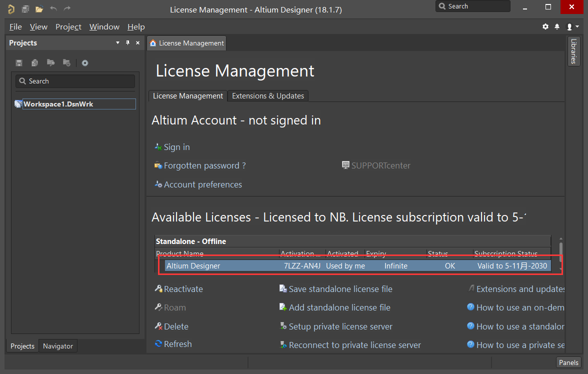Click the Altium logo icon in title bar

11,9
